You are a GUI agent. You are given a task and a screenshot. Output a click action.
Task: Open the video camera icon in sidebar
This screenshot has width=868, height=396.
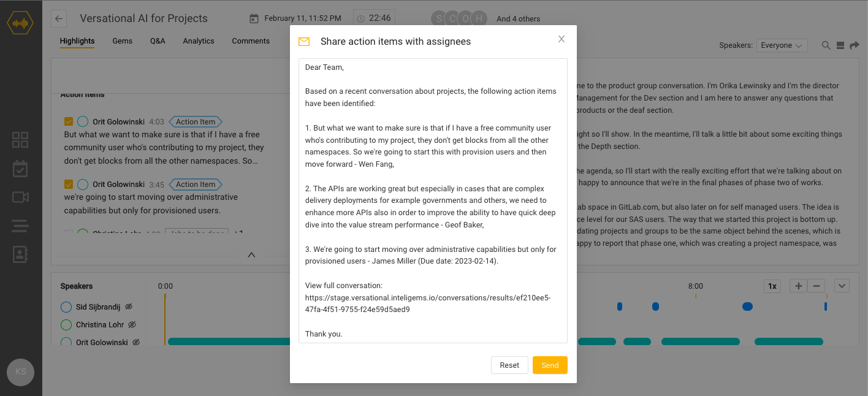coord(20,197)
